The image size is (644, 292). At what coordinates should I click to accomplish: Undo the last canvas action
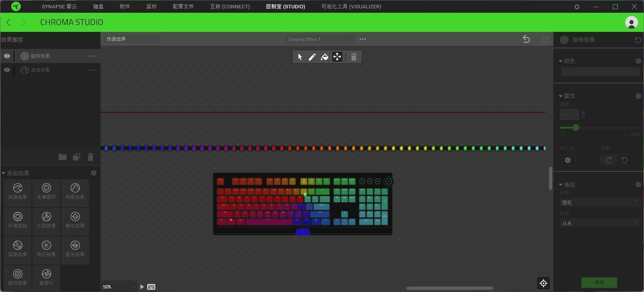[526, 39]
